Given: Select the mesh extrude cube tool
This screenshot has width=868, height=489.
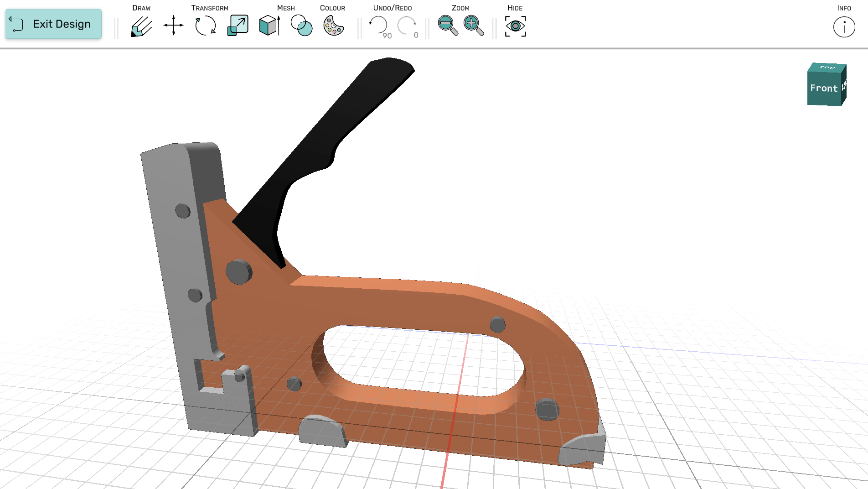Looking at the screenshot, I should point(269,26).
